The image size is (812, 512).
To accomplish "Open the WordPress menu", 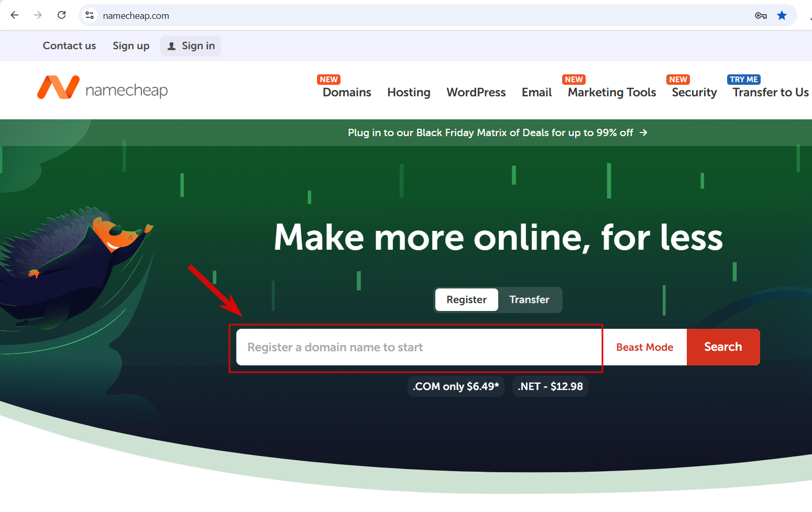I will click(476, 92).
